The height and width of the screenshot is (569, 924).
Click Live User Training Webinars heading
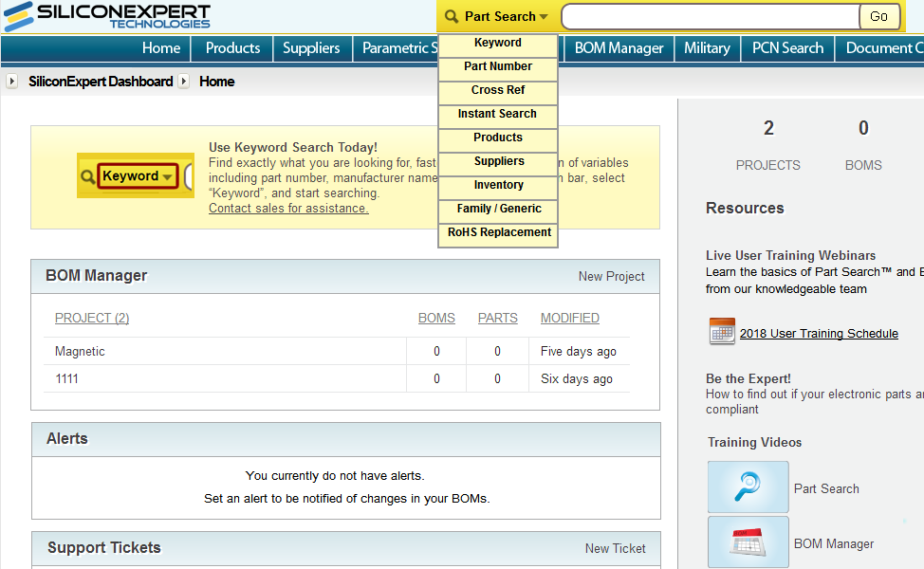click(791, 255)
